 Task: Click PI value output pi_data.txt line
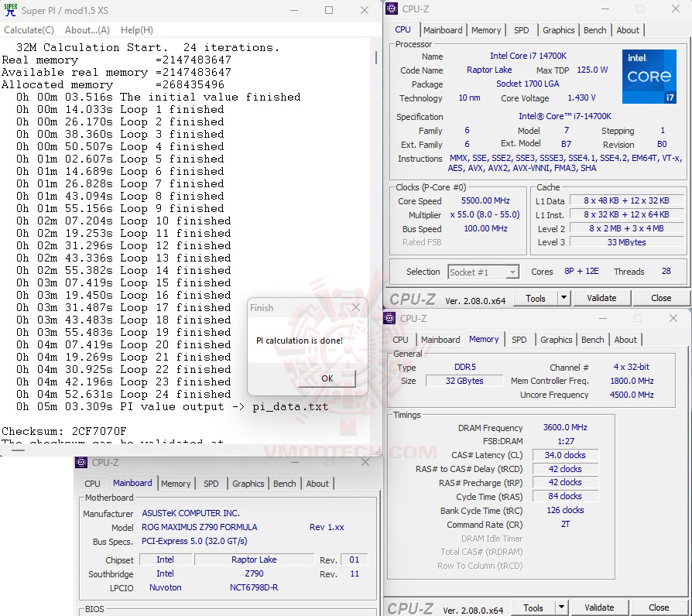coord(172,406)
